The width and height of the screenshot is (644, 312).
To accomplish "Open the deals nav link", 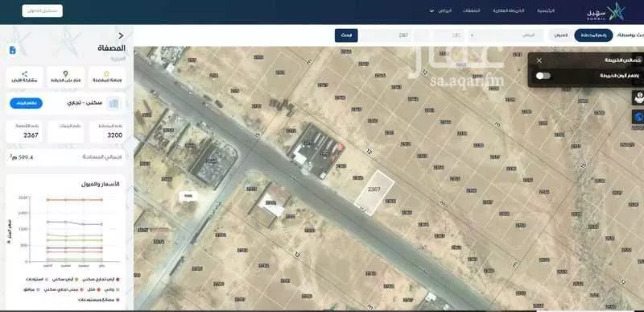I will 472,10.
